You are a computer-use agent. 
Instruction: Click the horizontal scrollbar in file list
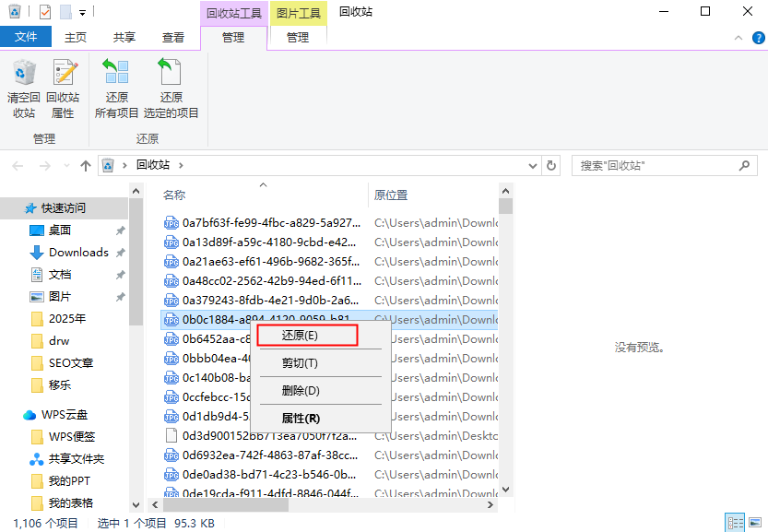click(226, 505)
